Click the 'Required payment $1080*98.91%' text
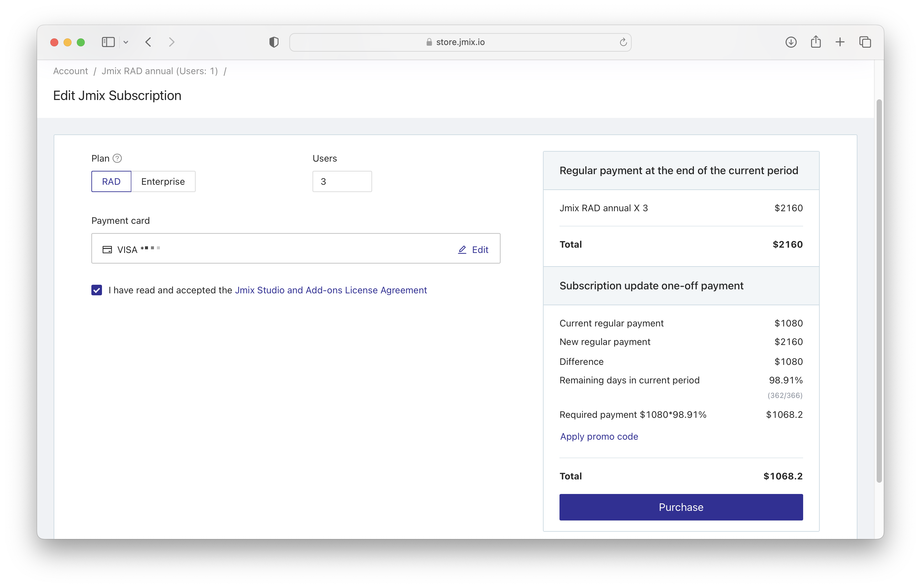This screenshot has height=588, width=921. 633,414
